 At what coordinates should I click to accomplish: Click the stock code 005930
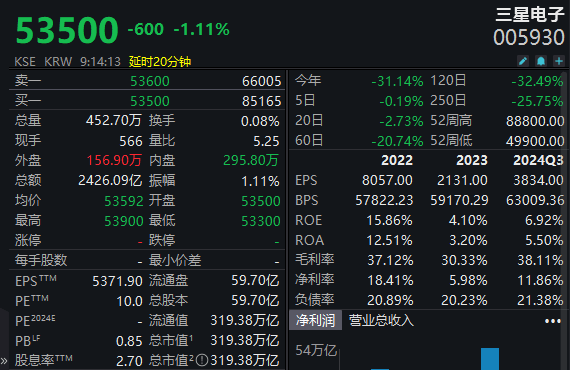(529, 37)
